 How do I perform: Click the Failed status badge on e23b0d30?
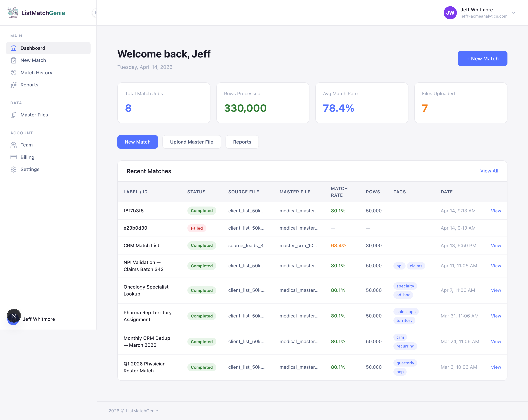pos(197,228)
